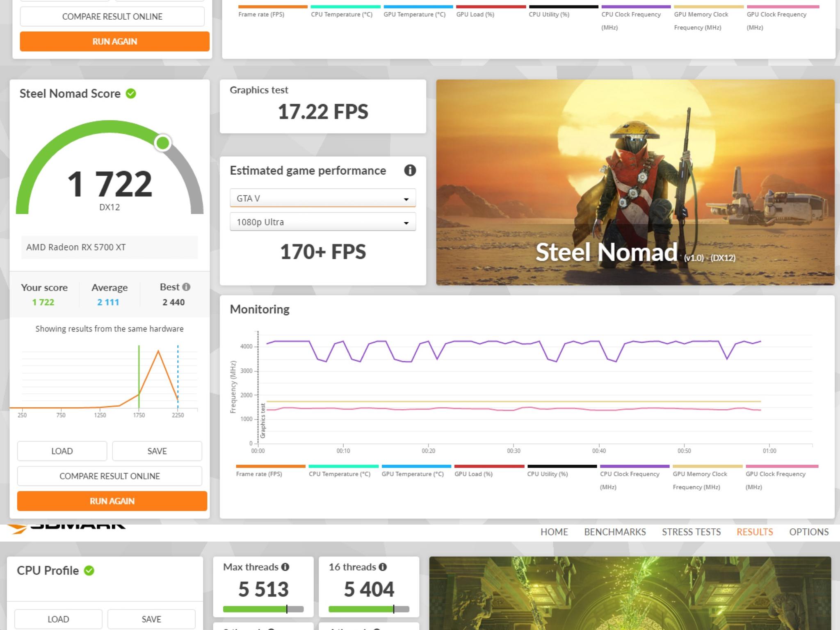Click the Steel Nomad benchmark artwork image

click(x=635, y=182)
